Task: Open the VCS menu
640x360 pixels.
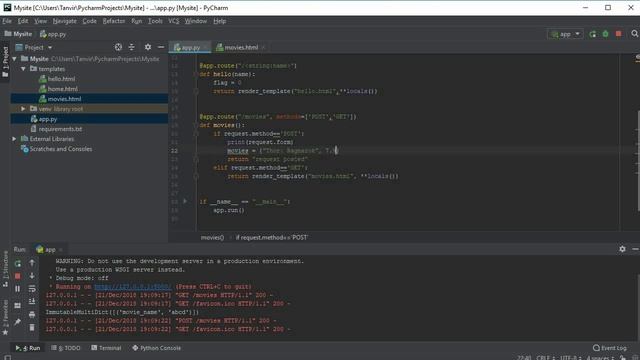Action: coord(174,21)
